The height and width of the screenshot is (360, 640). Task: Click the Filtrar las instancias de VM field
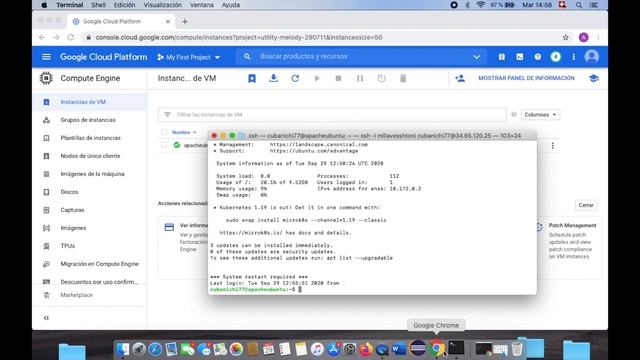pos(332,115)
